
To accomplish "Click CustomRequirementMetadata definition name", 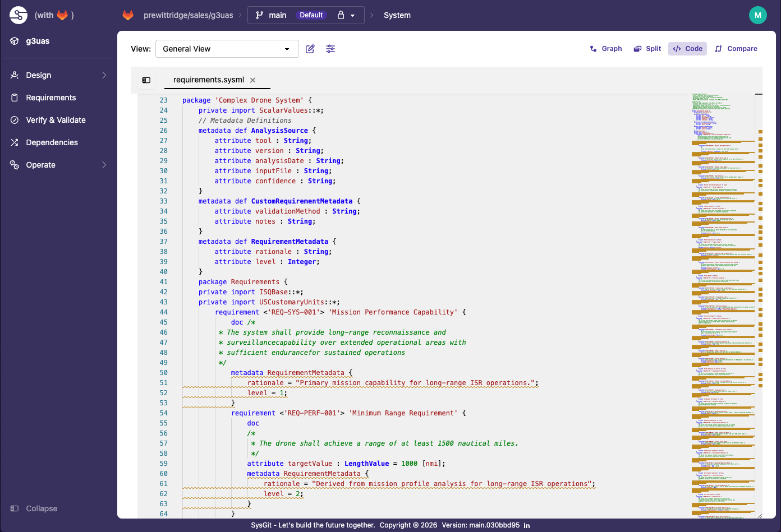I will pyautogui.click(x=302, y=201).
